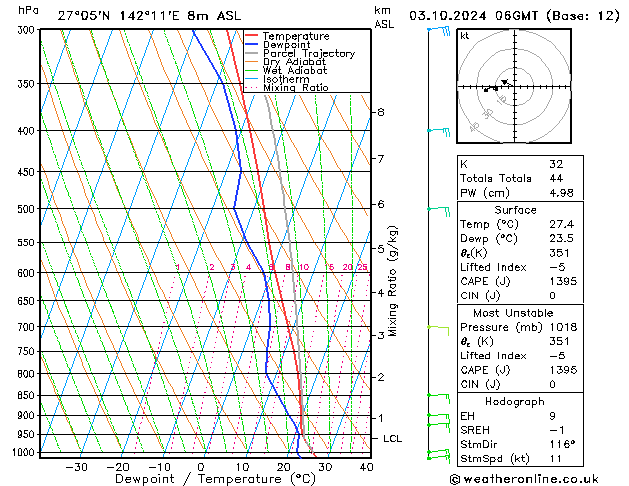Click the mixing ratio label 25
This screenshot has width=629, height=486.
[362, 267]
